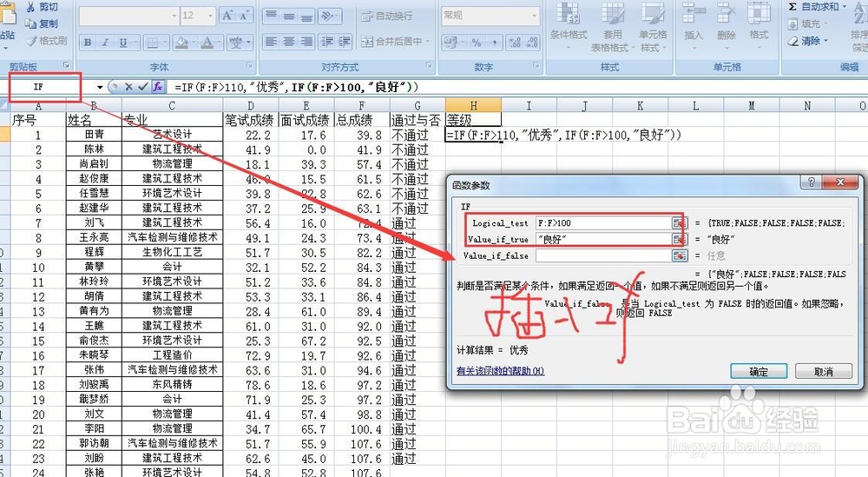Increase indent

pyautogui.click(x=345, y=42)
